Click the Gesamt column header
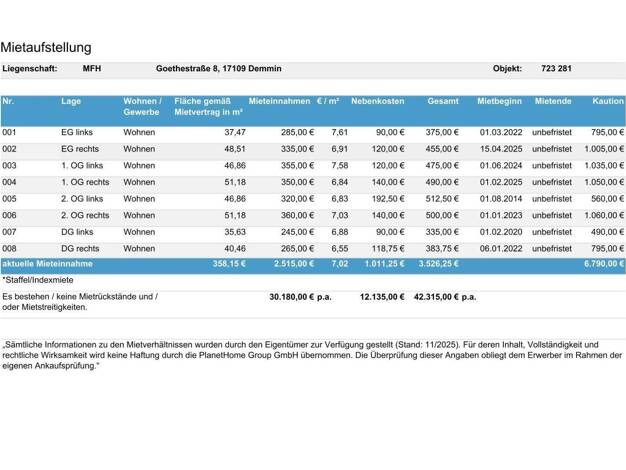The image size is (626, 470). [x=443, y=102]
